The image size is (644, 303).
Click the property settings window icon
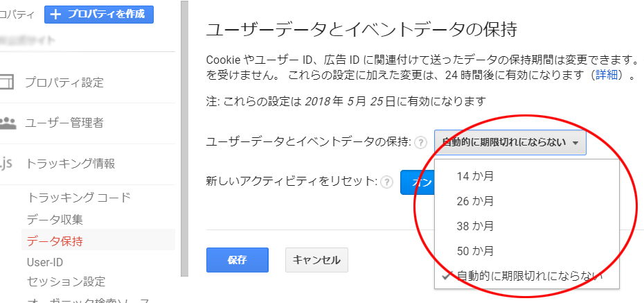coord(6,83)
